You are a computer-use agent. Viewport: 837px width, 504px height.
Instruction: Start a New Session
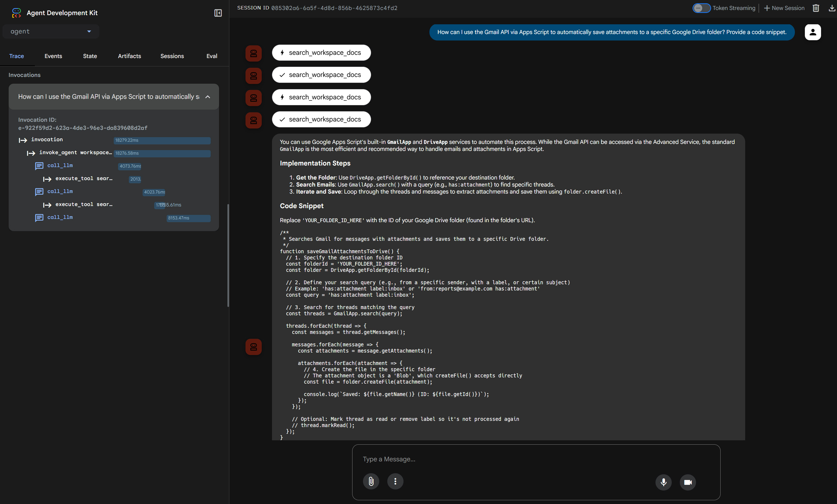(x=784, y=8)
